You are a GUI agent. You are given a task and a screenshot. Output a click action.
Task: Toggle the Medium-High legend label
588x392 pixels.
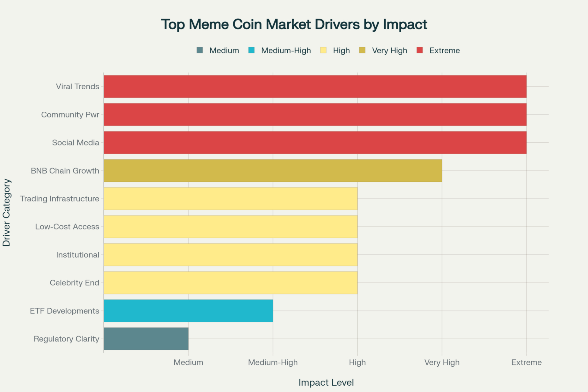[286, 50]
